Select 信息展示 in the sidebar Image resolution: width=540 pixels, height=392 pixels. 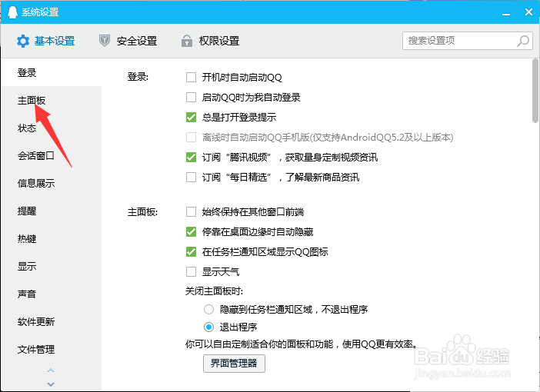point(36,184)
